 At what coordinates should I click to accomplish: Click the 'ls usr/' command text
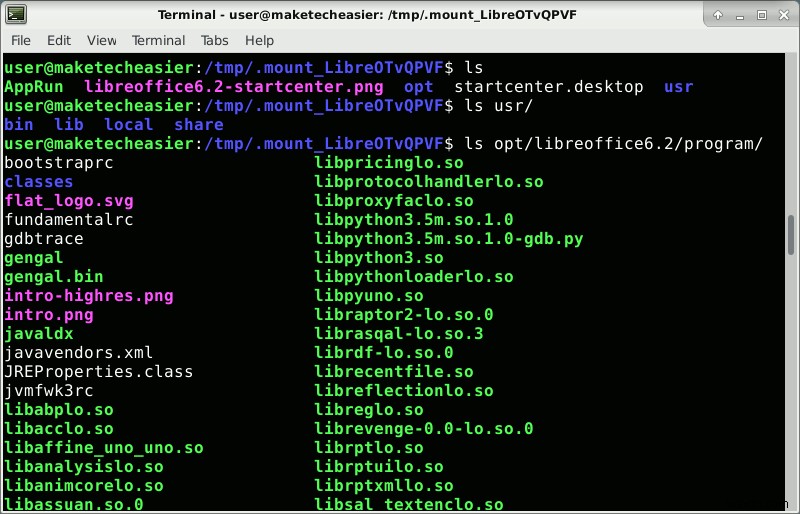coord(498,106)
